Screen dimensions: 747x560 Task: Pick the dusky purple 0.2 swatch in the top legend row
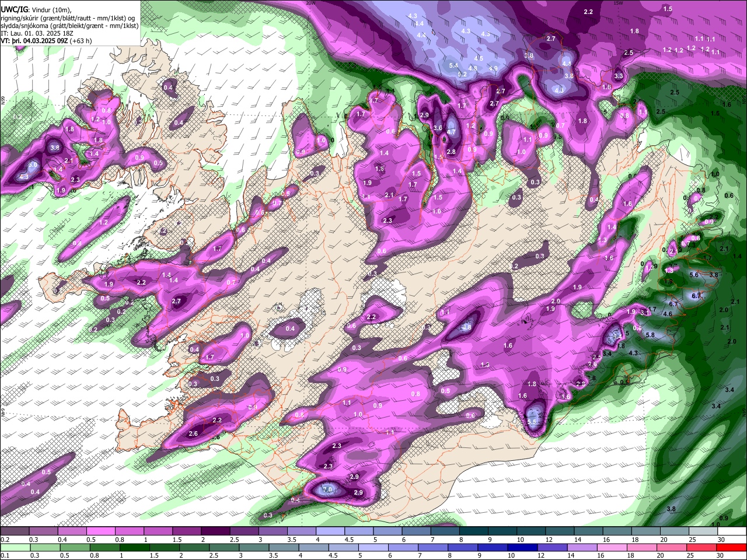pyautogui.click(x=15, y=531)
